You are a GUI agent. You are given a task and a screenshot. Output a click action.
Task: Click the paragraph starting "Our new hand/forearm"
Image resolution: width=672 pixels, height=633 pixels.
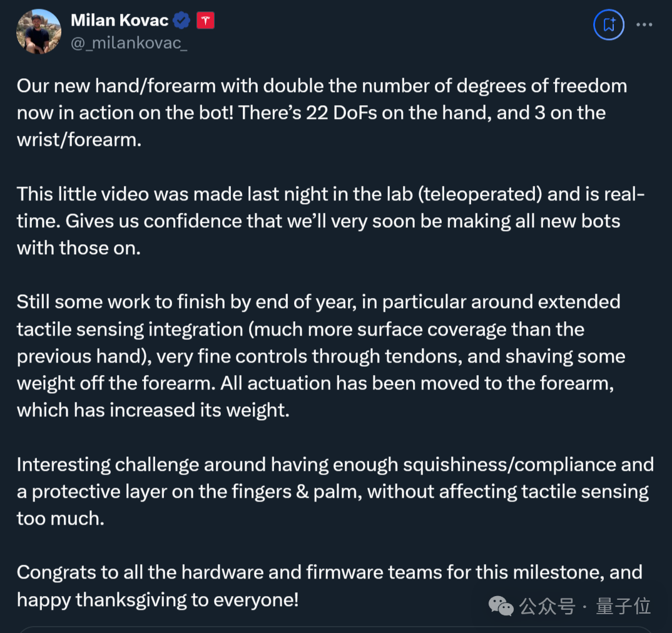coord(322,113)
